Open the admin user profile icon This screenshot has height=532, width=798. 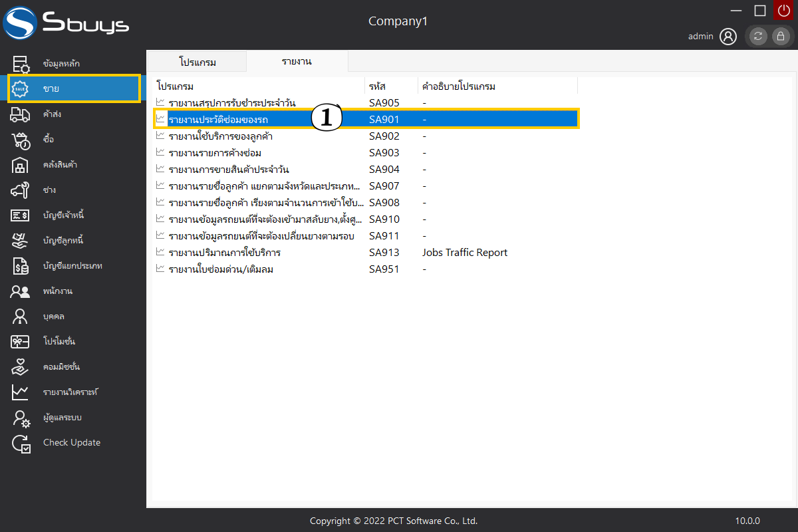pyautogui.click(x=728, y=37)
